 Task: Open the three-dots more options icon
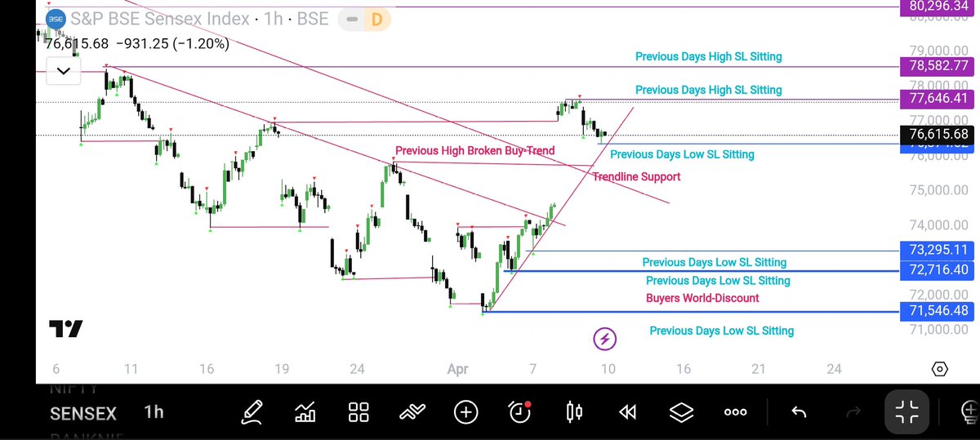[x=735, y=412]
